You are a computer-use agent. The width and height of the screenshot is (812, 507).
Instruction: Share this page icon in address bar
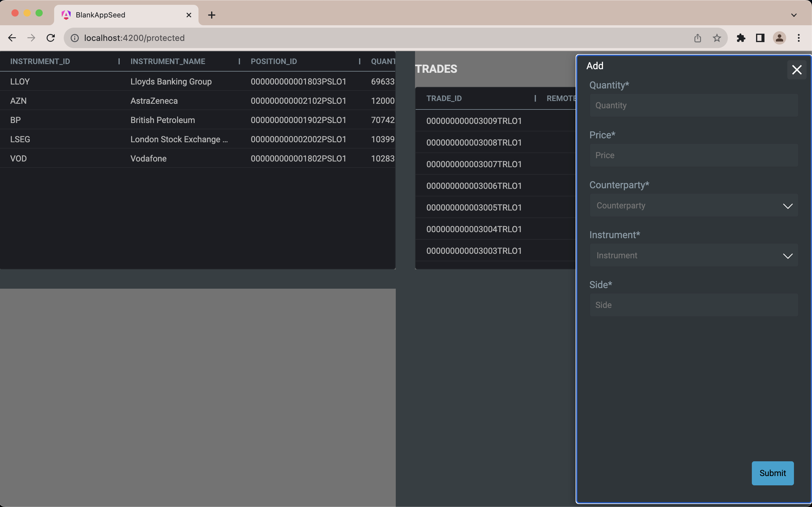pos(697,38)
